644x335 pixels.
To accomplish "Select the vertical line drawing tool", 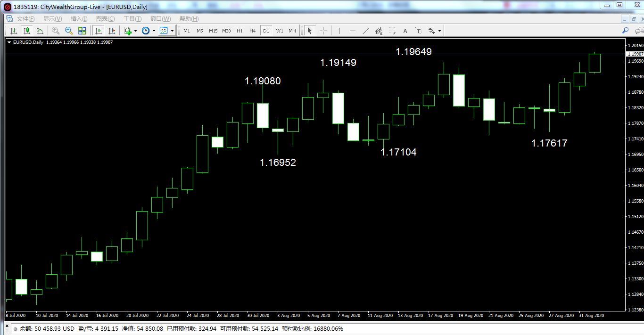I will tap(339, 31).
